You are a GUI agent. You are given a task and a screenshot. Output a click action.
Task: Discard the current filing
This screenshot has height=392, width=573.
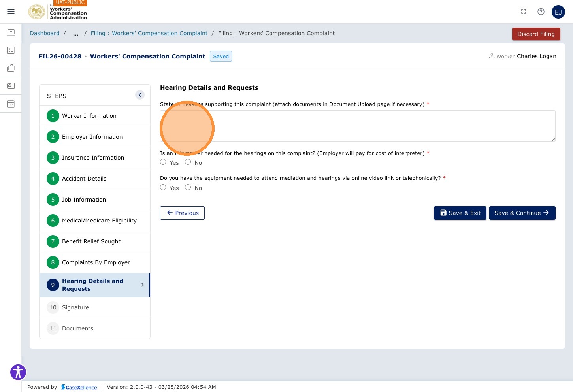(x=536, y=34)
